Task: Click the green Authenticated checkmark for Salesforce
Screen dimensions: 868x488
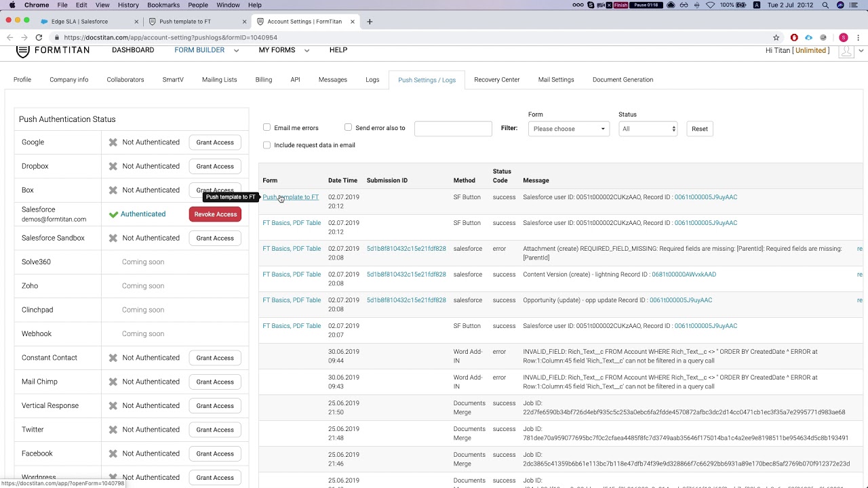Action: [113, 214]
